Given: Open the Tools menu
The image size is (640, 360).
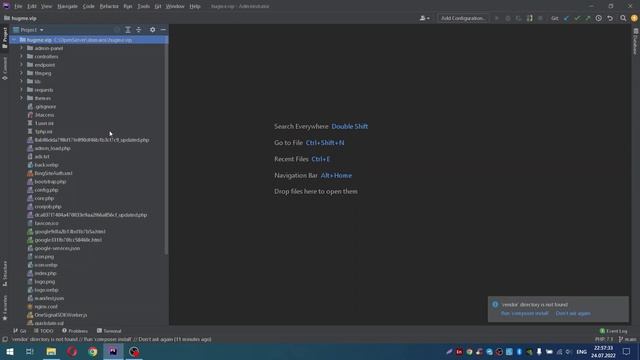Looking at the screenshot, I should coord(143,7).
